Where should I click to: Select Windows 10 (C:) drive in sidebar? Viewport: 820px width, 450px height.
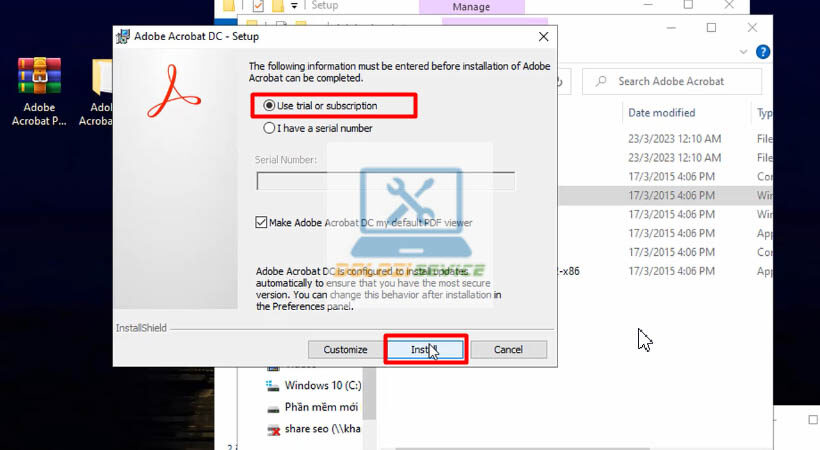click(314, 386)
